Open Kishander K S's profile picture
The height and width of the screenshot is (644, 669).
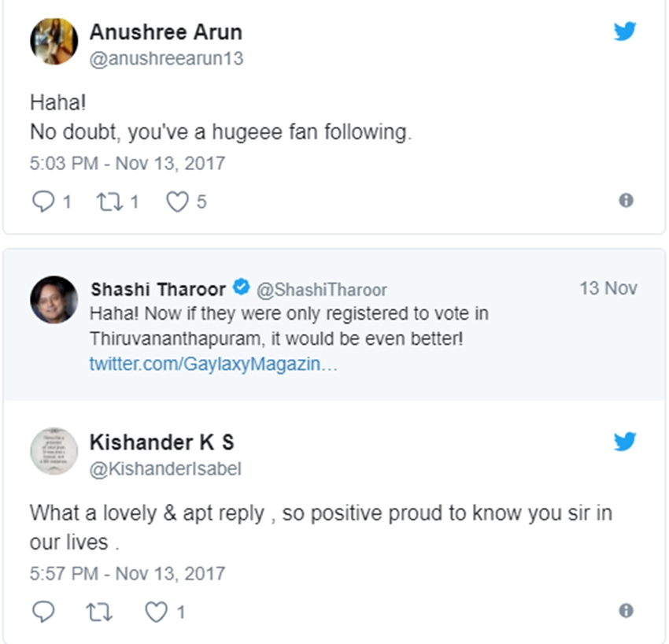point(54,452)
